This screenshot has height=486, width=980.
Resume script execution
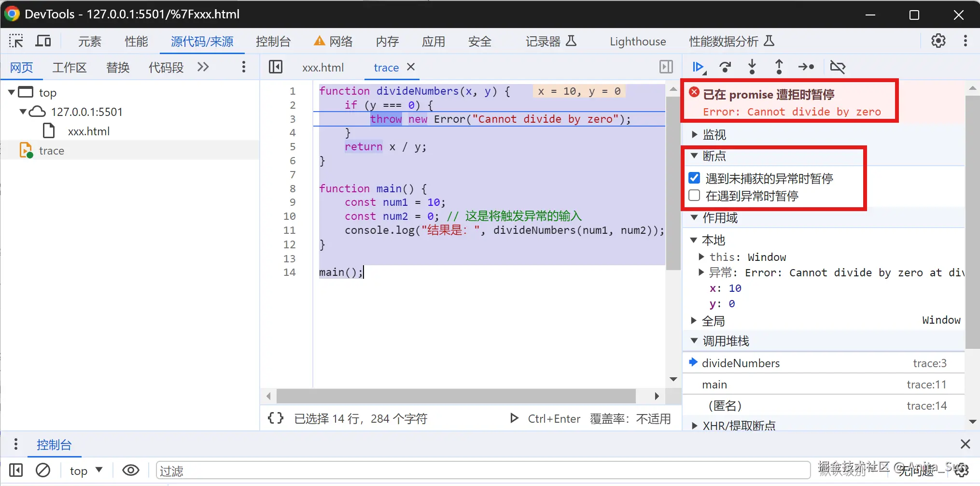[698, 67]
